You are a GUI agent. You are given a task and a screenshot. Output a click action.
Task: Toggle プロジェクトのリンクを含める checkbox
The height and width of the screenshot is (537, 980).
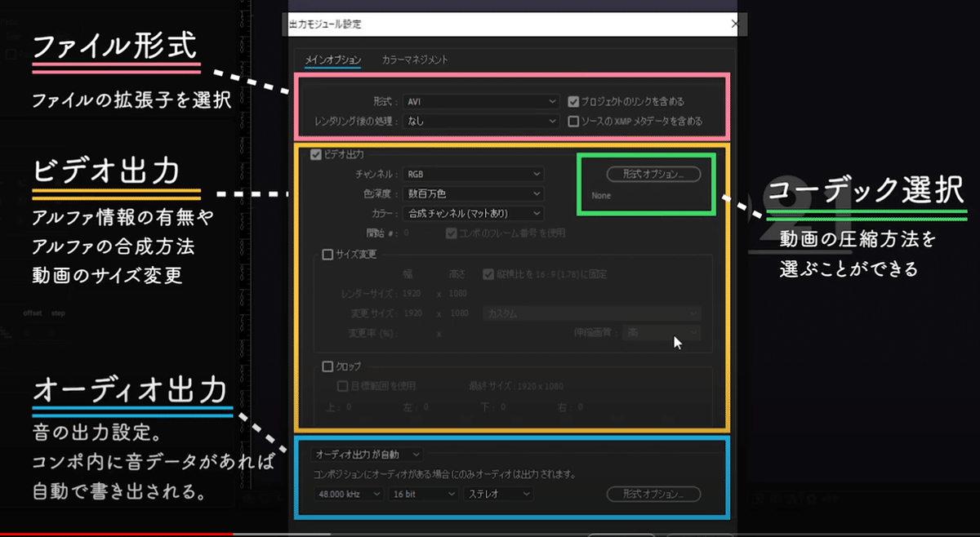pyautogui.click(x=574, y=102)
